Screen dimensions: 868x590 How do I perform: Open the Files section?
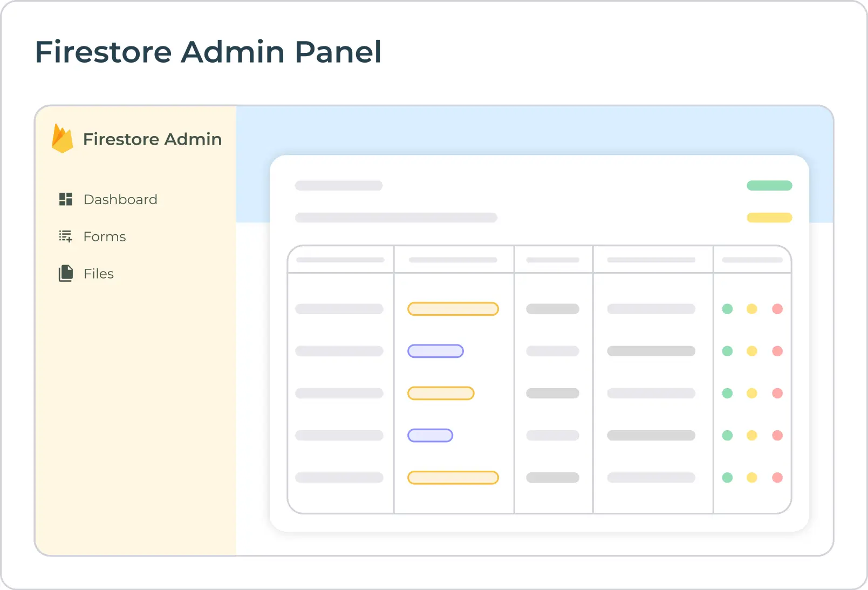tap(98, 273)
